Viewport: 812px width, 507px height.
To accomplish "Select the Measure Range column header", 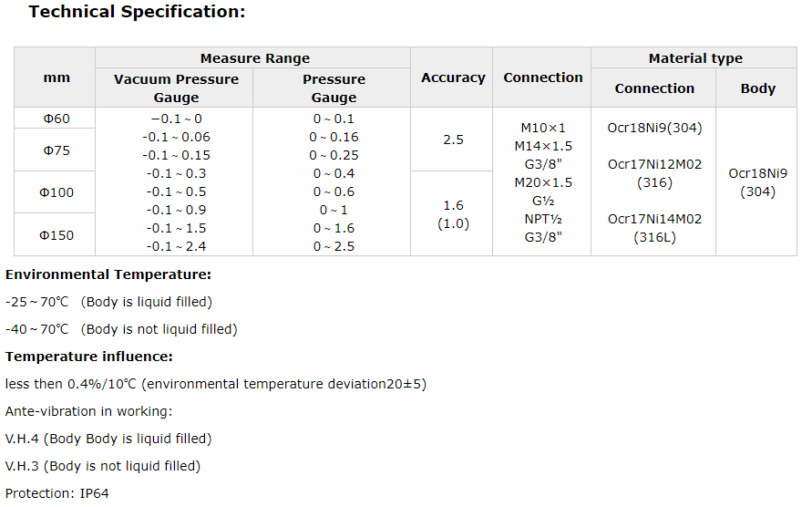I will [x=254, y=58].
